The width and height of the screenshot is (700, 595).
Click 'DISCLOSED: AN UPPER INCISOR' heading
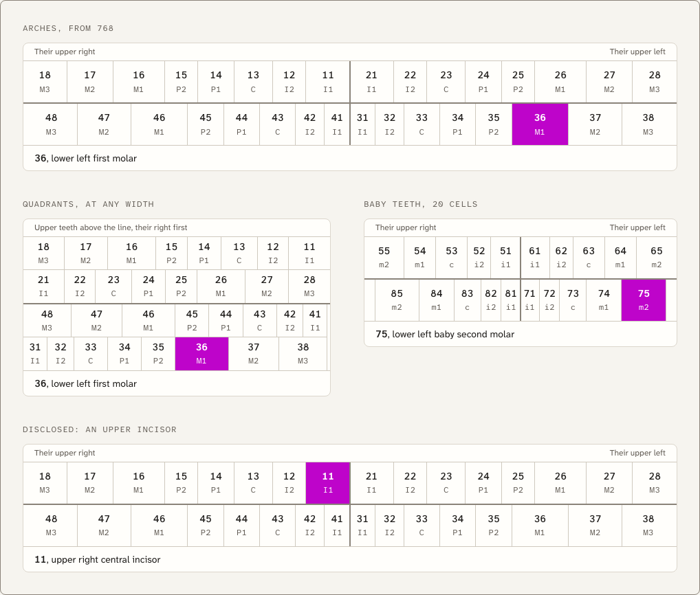pos(100,429)
